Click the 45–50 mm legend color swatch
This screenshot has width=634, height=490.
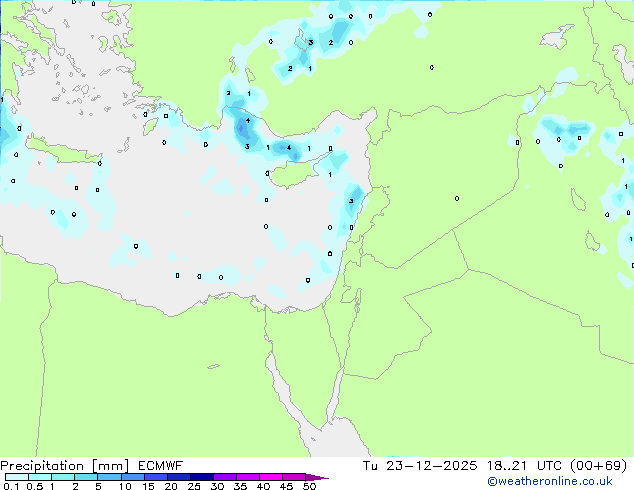point(294,477)
